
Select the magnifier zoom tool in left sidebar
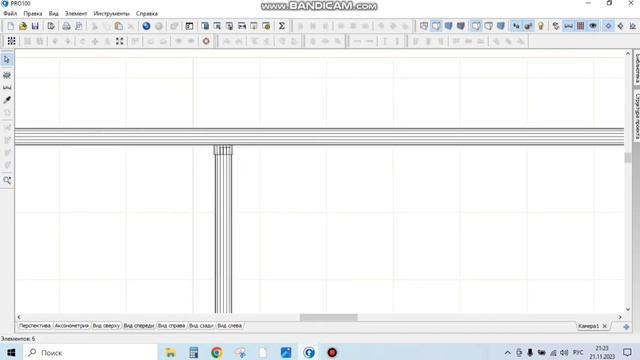click(x=7, y=180)
